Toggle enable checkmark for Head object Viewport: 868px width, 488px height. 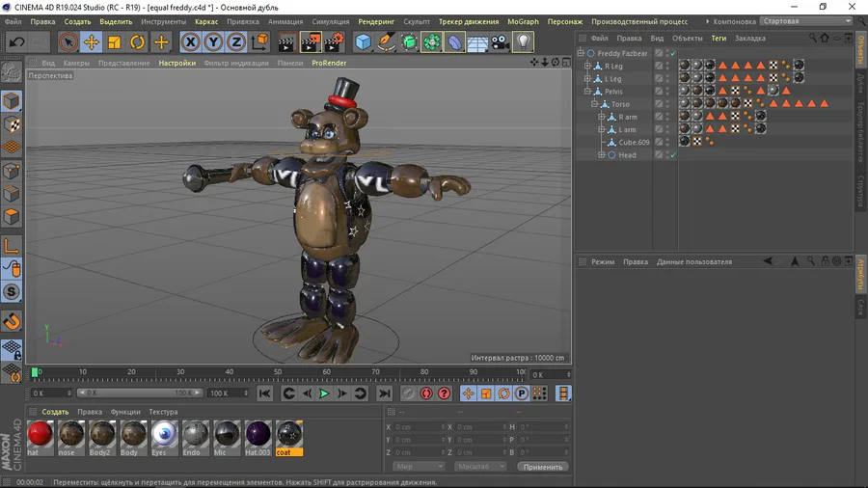[x=673, y=155]
